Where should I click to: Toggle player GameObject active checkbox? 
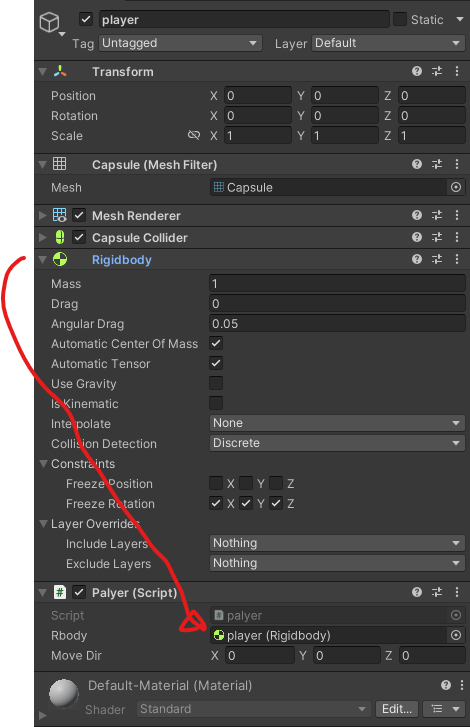pos(86,19)
